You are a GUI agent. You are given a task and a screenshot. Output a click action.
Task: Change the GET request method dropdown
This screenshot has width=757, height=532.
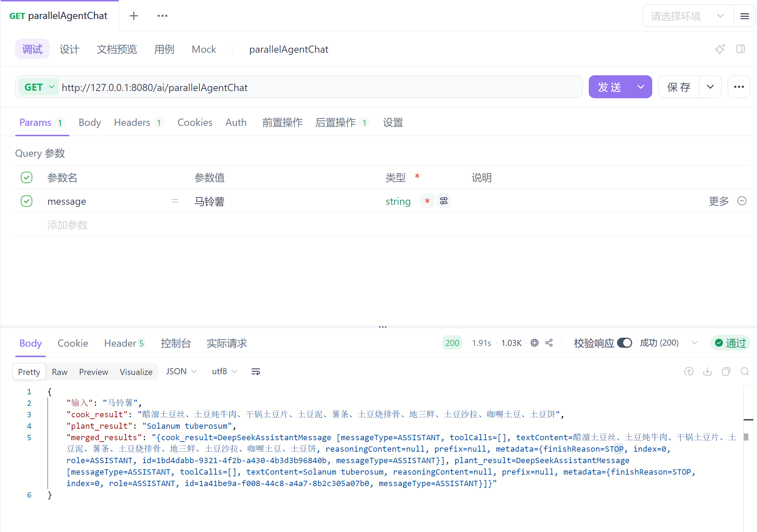point(39,87)
